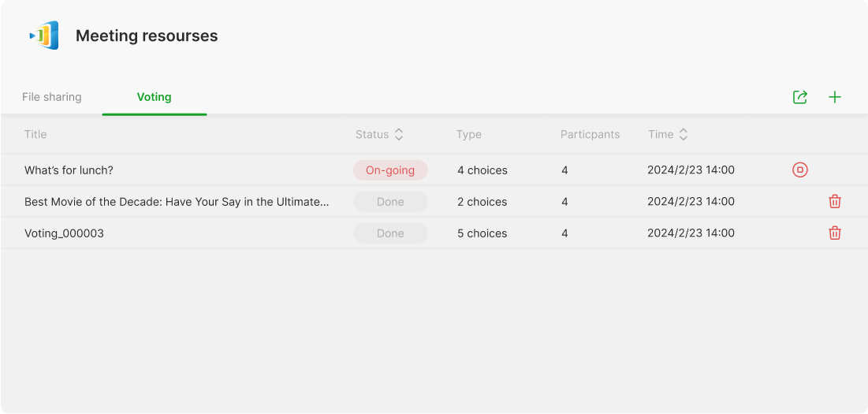Delete the Best Movie of the Decade voting

(x=835, y=202)
